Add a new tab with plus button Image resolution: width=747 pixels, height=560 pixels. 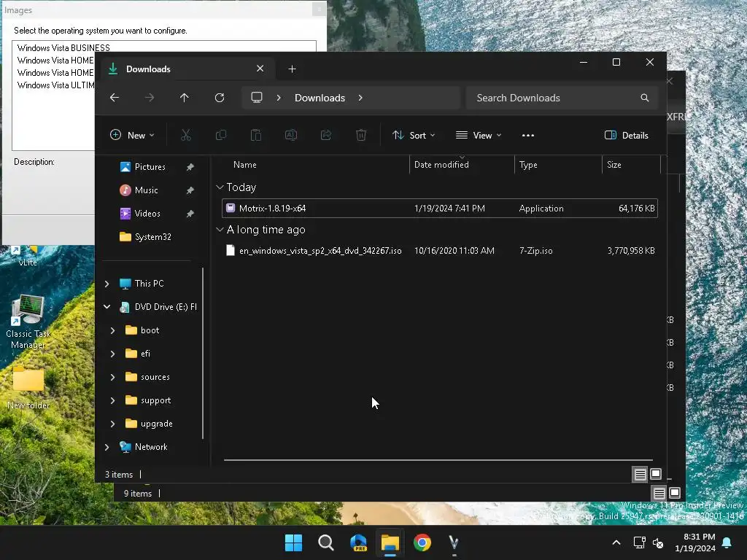[x=292, y=69]
